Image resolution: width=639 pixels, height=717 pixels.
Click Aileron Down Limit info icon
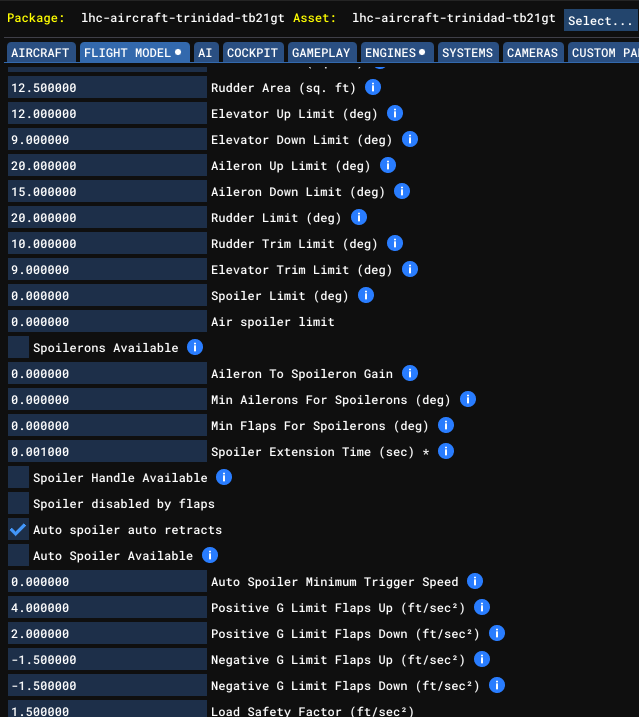point(402,191)
